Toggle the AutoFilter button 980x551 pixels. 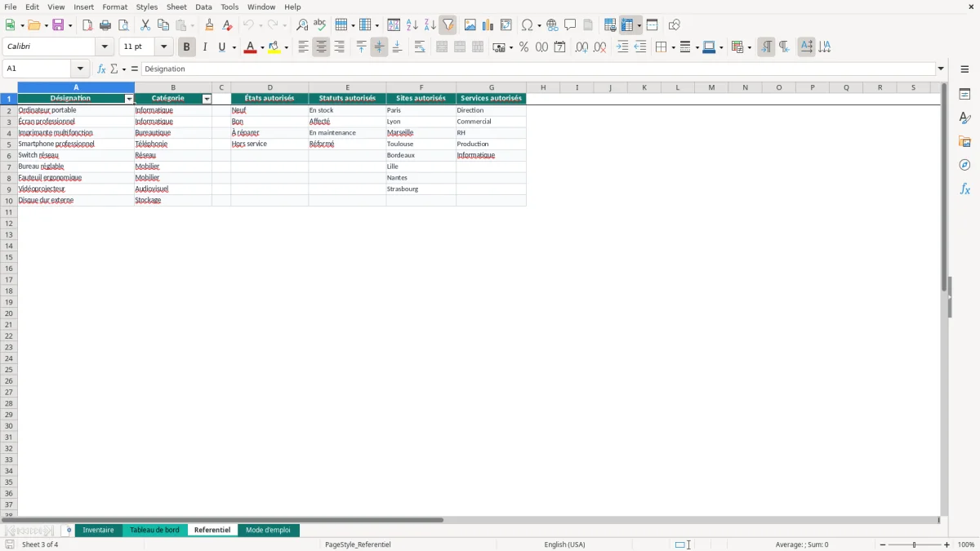tap(448, 24)
